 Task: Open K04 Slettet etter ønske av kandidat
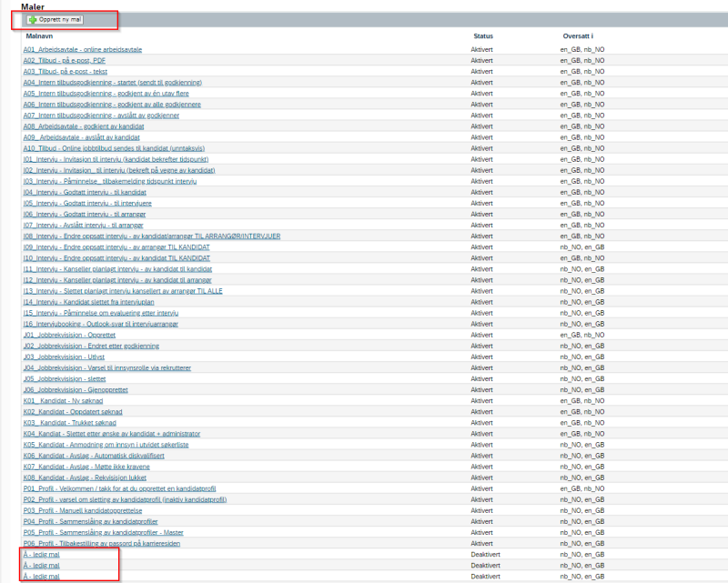[112, 434]
